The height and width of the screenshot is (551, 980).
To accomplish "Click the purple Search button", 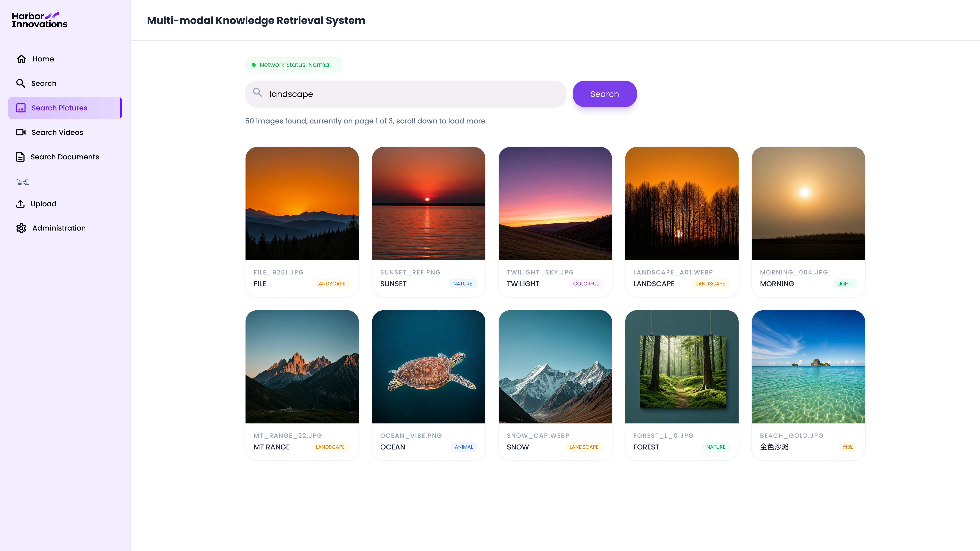I will 605,94.
